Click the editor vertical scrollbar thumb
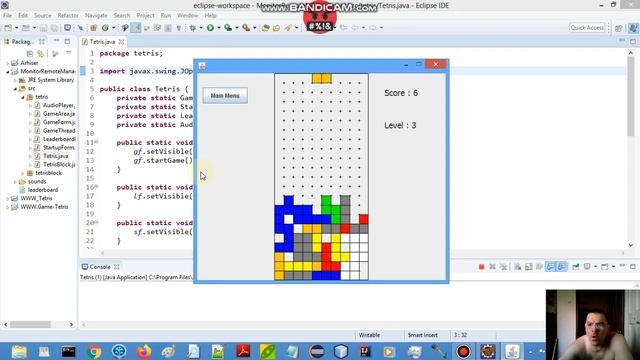640x360 pixels. coord(631,96)
